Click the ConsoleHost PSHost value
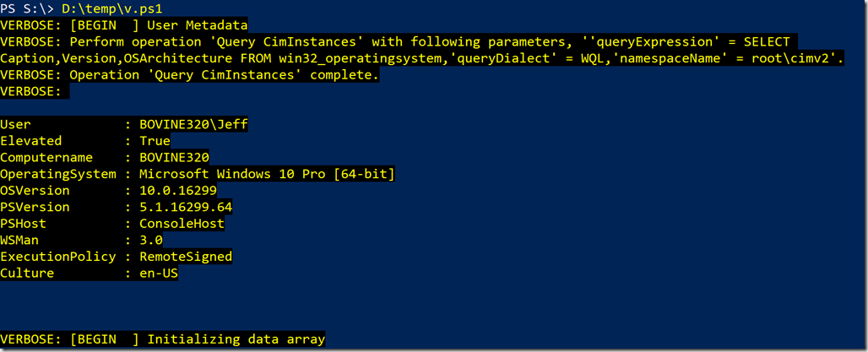This screenshot has height=352, width=868. tap(182, 224)
